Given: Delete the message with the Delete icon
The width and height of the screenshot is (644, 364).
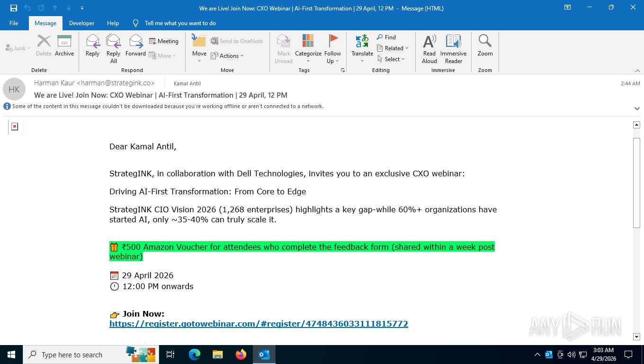Looking at the screenshot, I should [x=44, y=45].
